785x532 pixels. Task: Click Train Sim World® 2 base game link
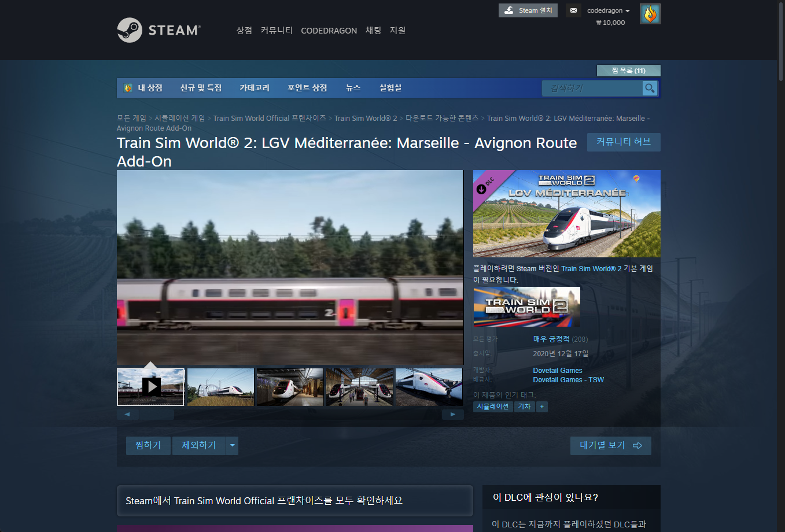click(x=591, y=269)
